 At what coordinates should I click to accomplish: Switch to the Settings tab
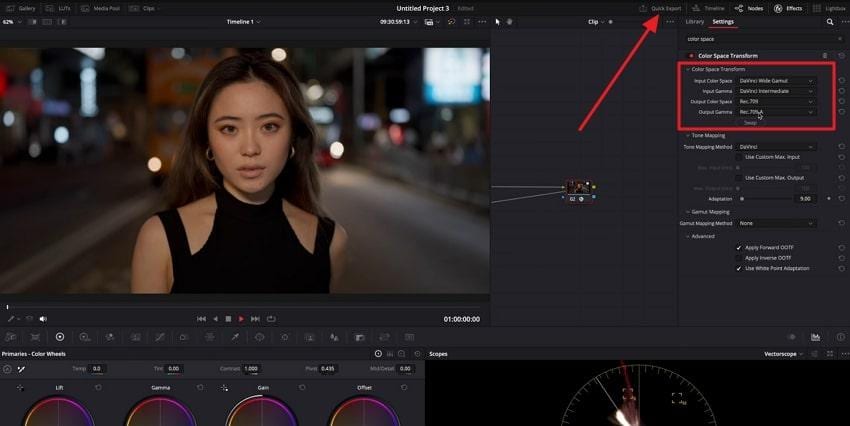723,22
